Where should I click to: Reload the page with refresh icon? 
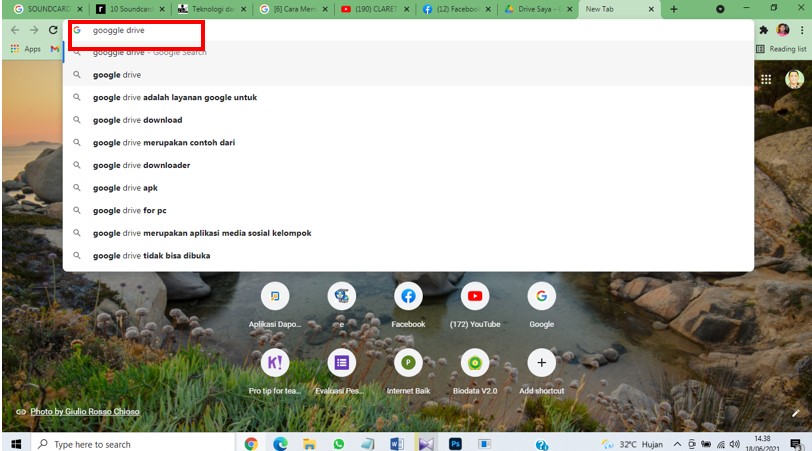pos(53,30)
